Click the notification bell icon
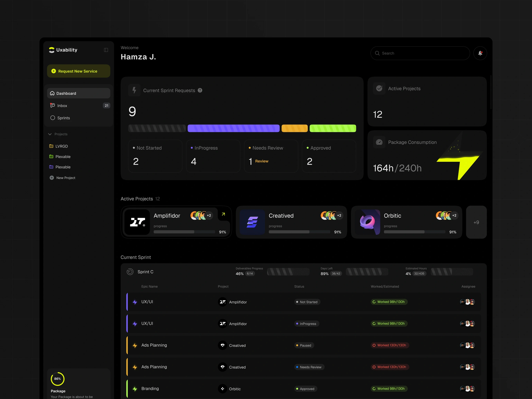Viewport: 532px width, 399px height. click(x=480, y=53)
